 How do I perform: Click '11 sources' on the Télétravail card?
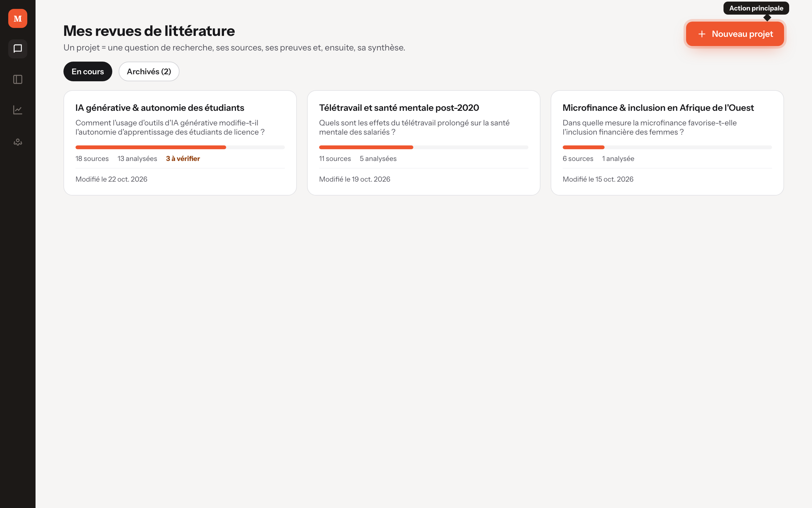point(335,158)
